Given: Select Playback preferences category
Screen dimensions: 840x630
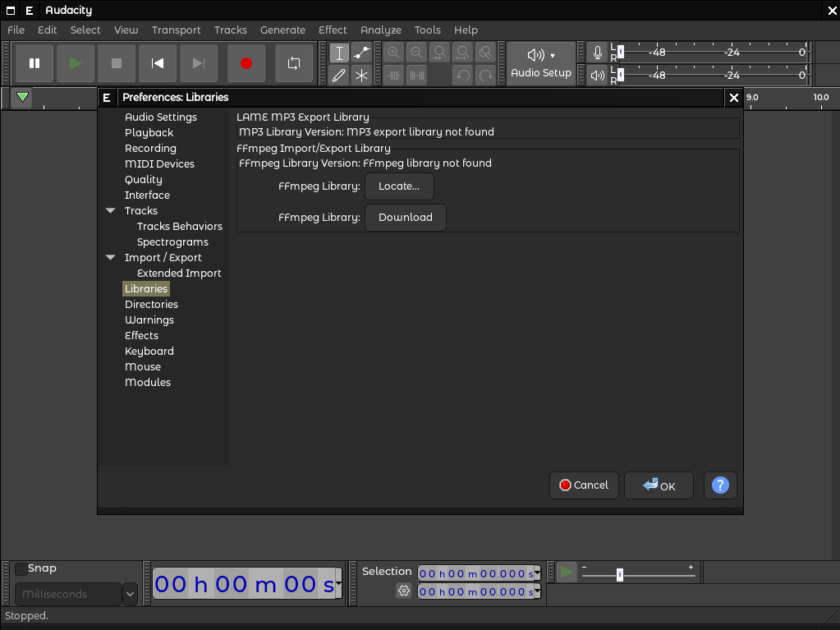Looking at the screenshot, I should tap(149, 132).
